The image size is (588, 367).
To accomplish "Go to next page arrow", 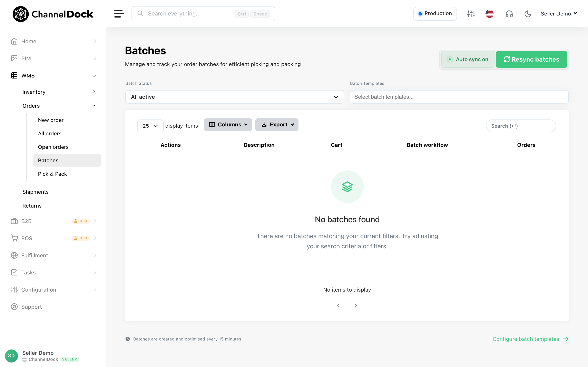I will 356,305.
